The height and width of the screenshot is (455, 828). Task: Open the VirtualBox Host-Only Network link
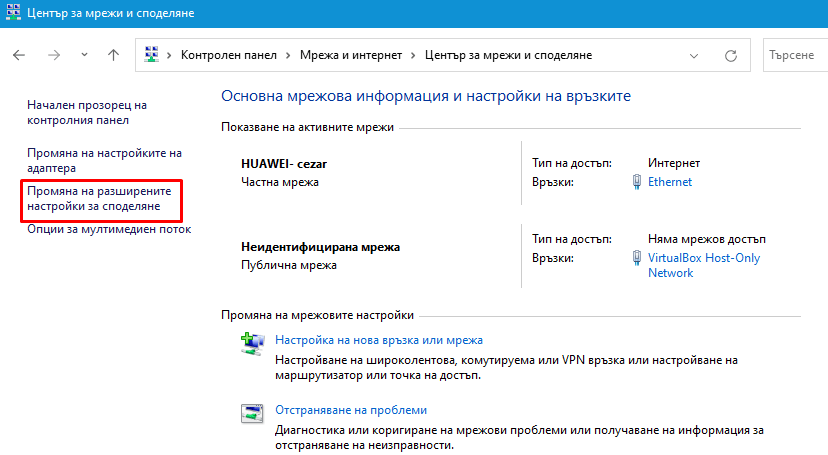pos(704,265)
